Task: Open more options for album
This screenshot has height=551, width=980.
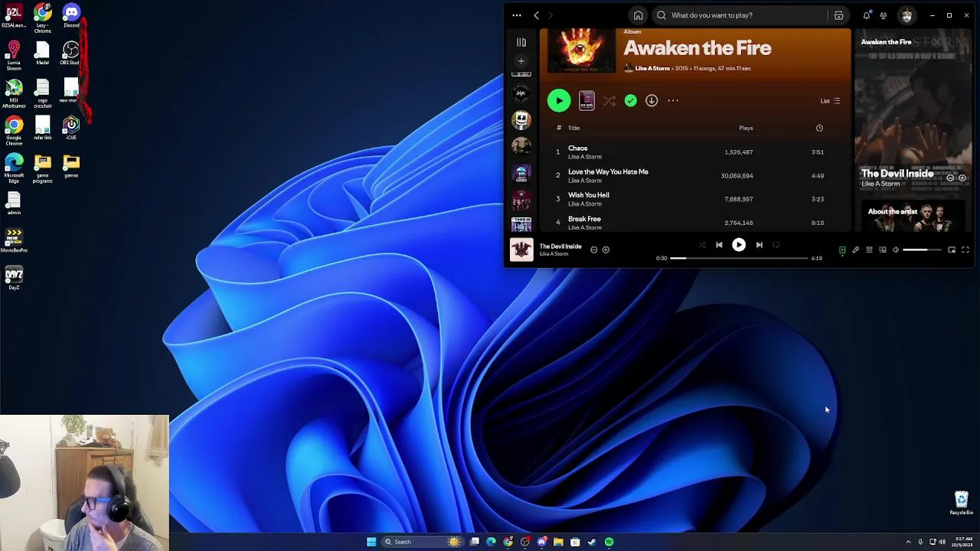Action: coord(673,100)
